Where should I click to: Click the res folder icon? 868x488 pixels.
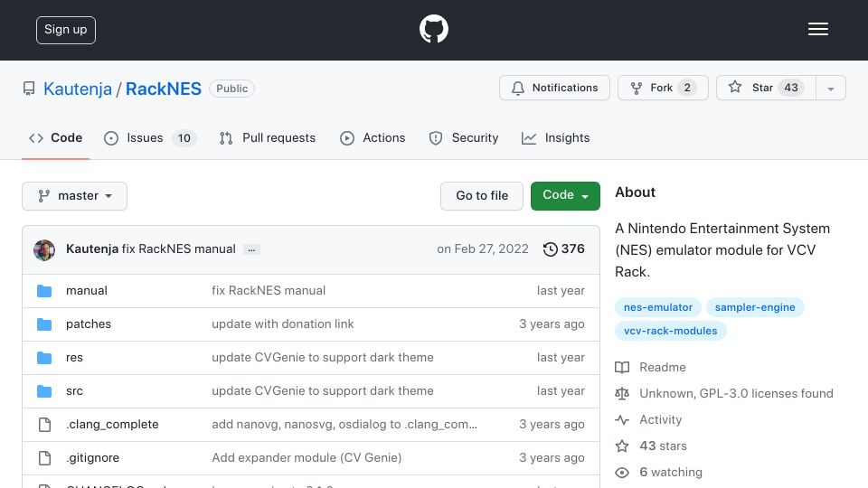44,358
